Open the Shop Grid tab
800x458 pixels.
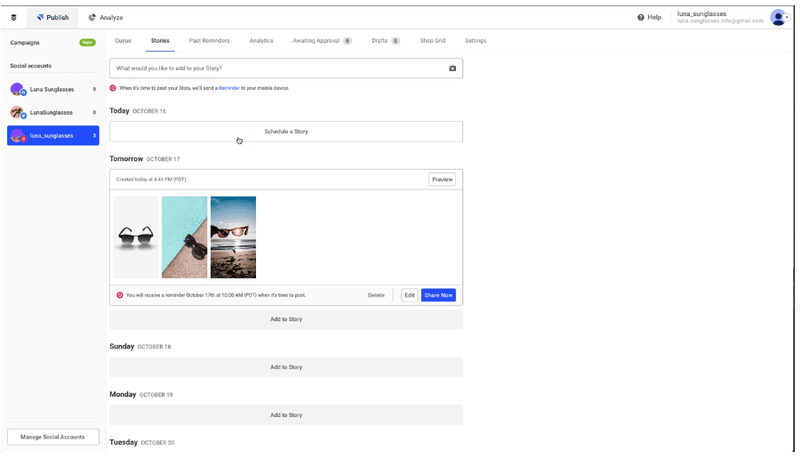[433, 41]
